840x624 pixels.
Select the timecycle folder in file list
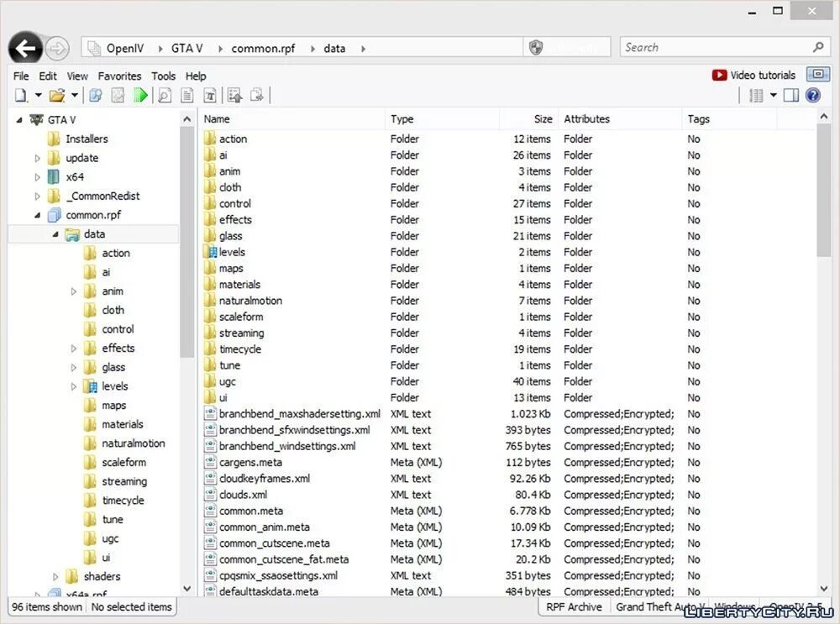point(240,349)
